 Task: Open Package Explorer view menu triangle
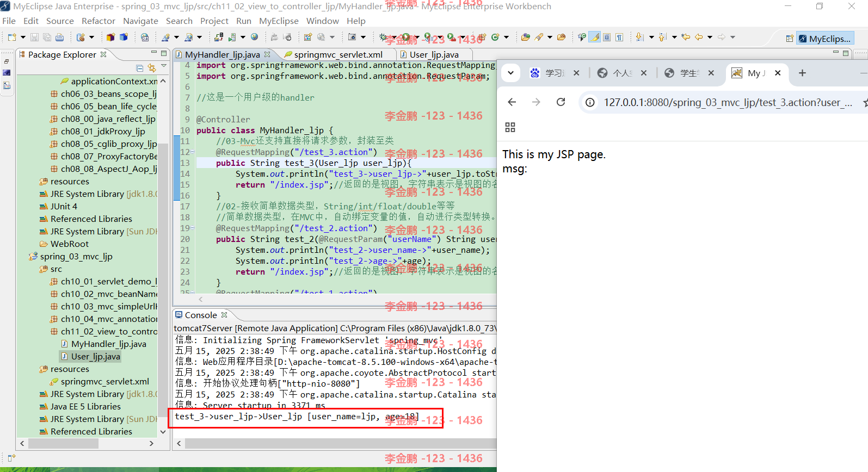164,66
